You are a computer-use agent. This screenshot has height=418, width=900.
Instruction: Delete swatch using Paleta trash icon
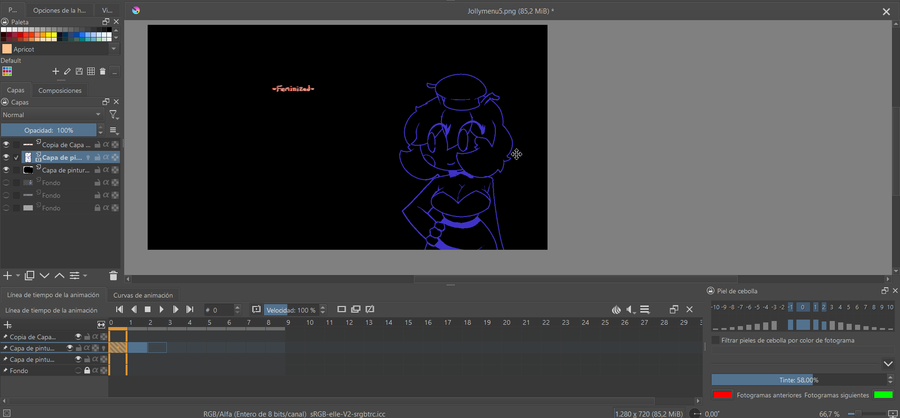pyautogui.click(x=102, y=71)
